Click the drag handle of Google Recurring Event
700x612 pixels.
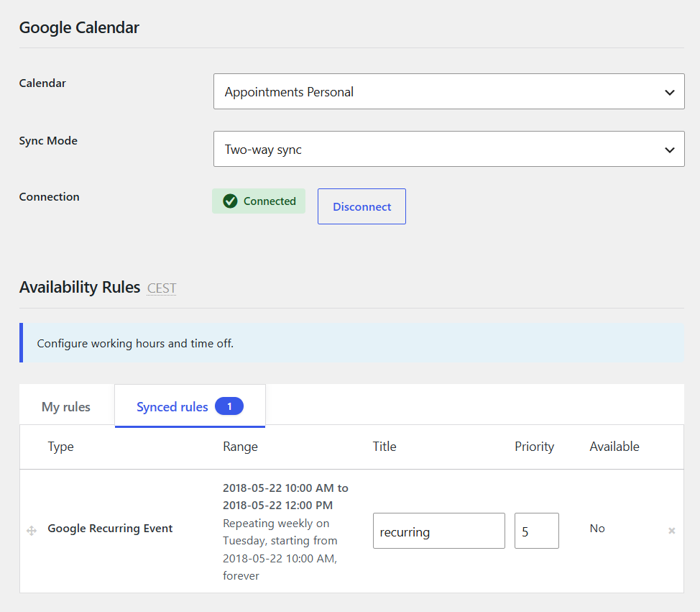(32, 530)
